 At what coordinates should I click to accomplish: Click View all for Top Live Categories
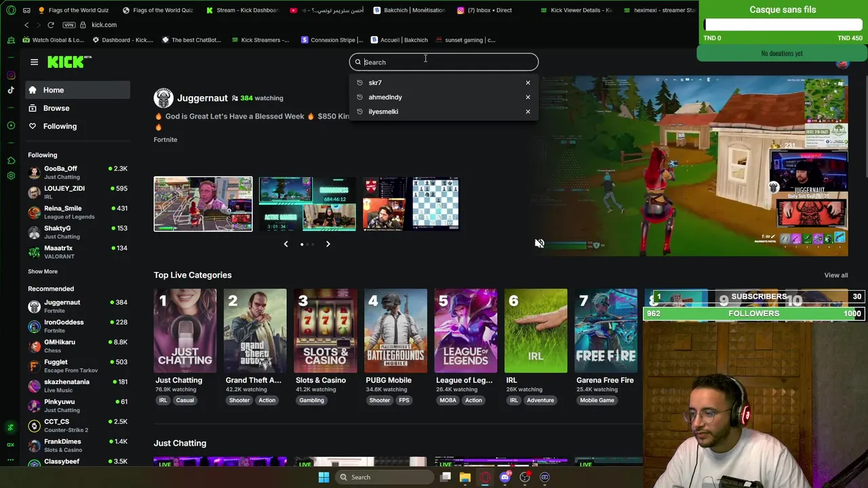835,275
